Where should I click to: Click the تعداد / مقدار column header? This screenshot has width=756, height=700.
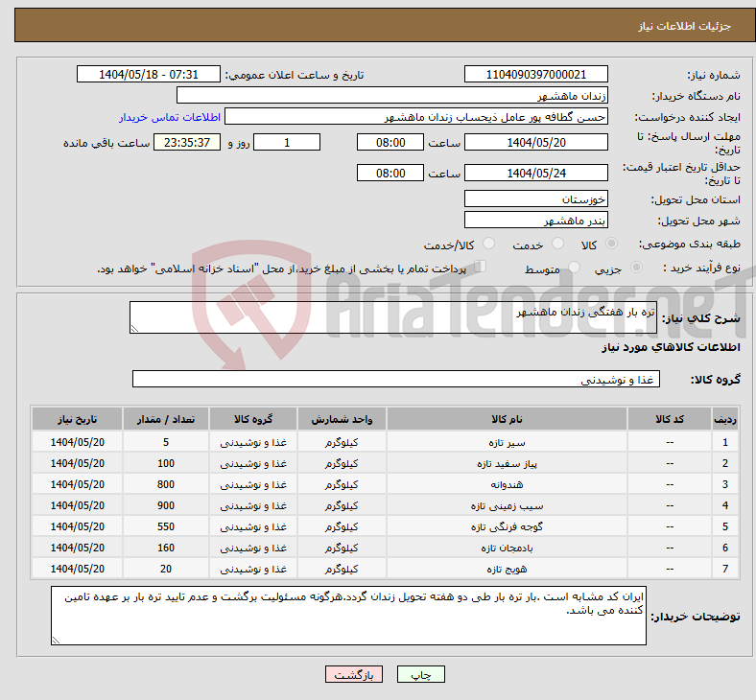(x=166, y=419)
